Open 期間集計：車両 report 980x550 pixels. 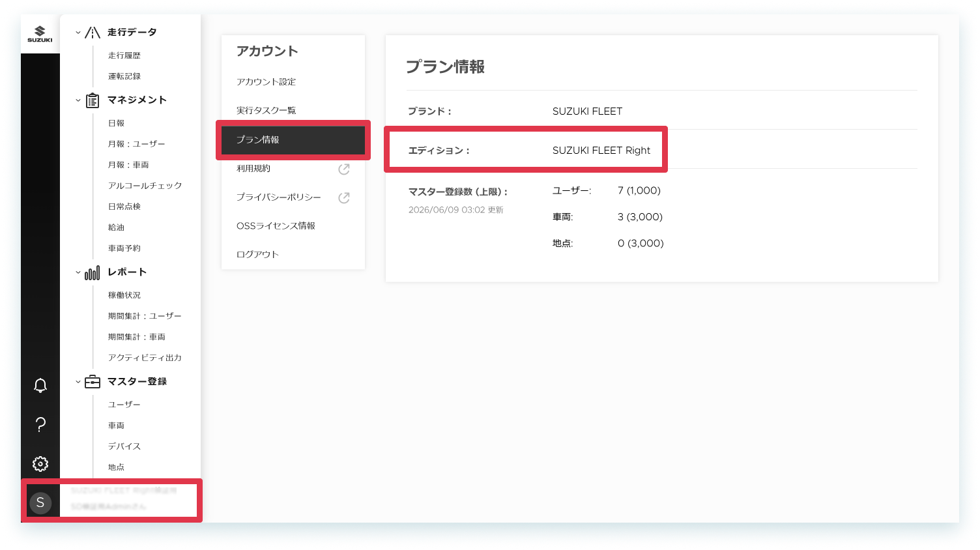click(137, 337)
